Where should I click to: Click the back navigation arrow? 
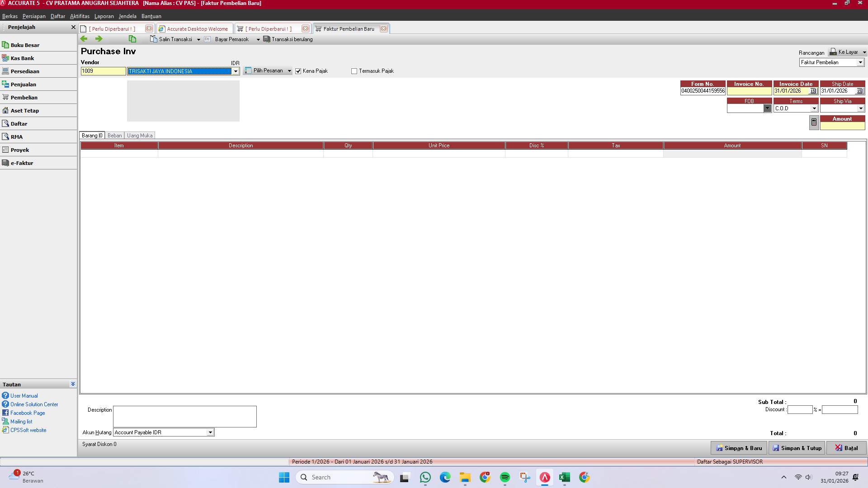(84, 39)
